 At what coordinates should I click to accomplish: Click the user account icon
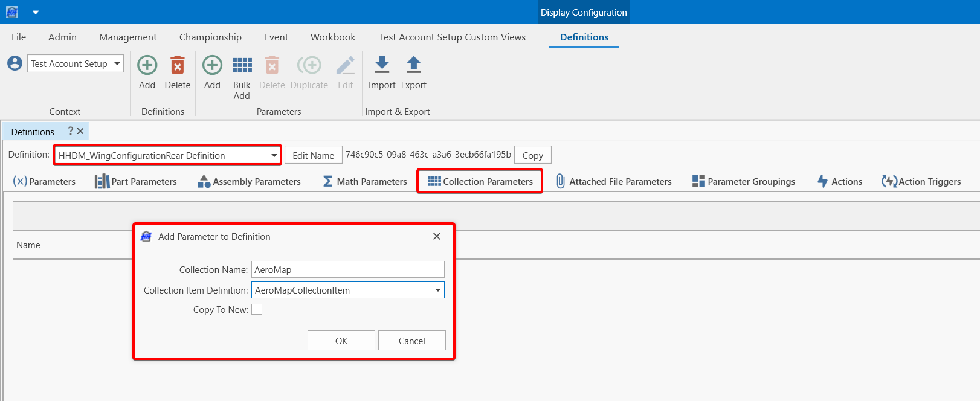(x=15, y=63)
